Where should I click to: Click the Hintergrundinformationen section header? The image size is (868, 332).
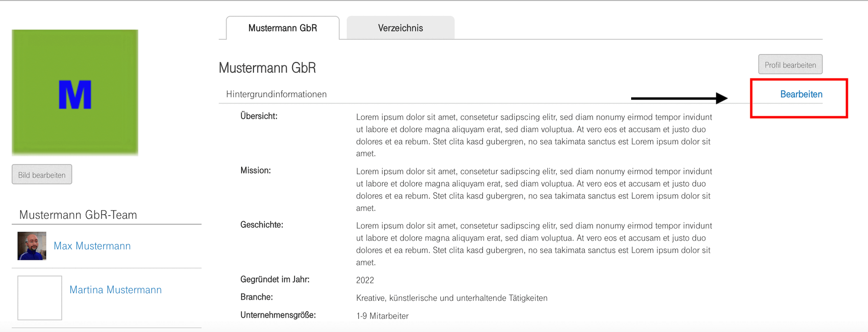277,94
